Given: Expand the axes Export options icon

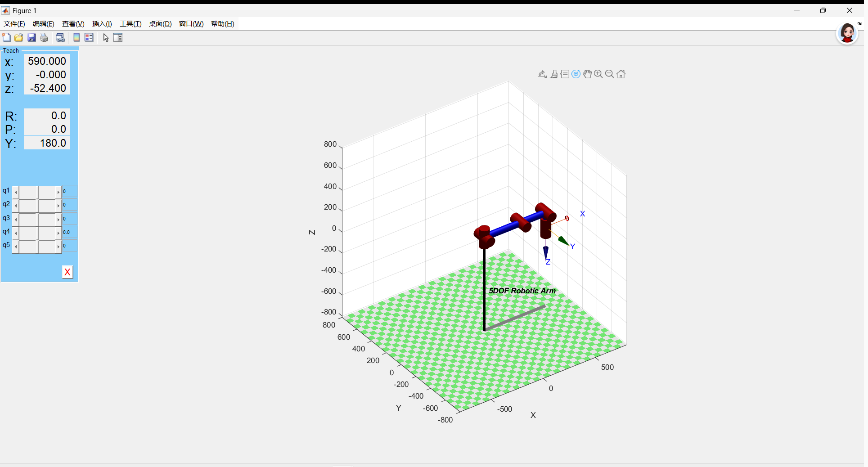Looking at the screenshot, I should click(x=542, y=74).
